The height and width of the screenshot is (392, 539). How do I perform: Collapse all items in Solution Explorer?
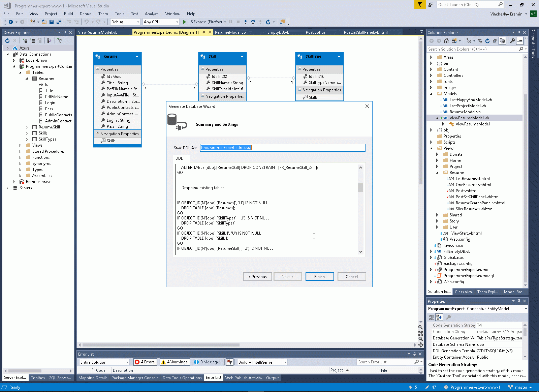point(495,41)
